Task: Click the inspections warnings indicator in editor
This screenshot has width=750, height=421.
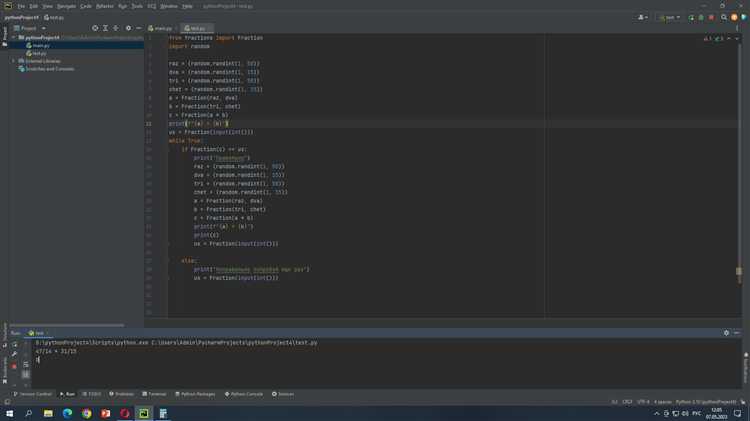Action: pos(714,38)
